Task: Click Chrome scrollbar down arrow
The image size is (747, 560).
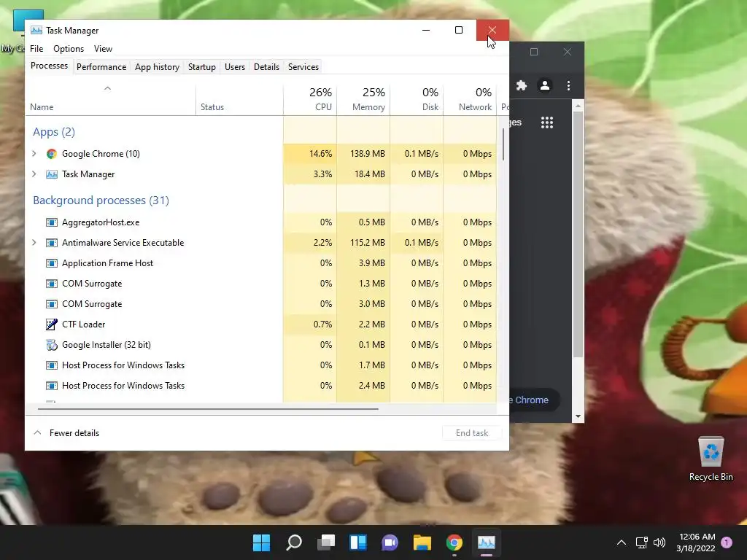Action: 578,416
